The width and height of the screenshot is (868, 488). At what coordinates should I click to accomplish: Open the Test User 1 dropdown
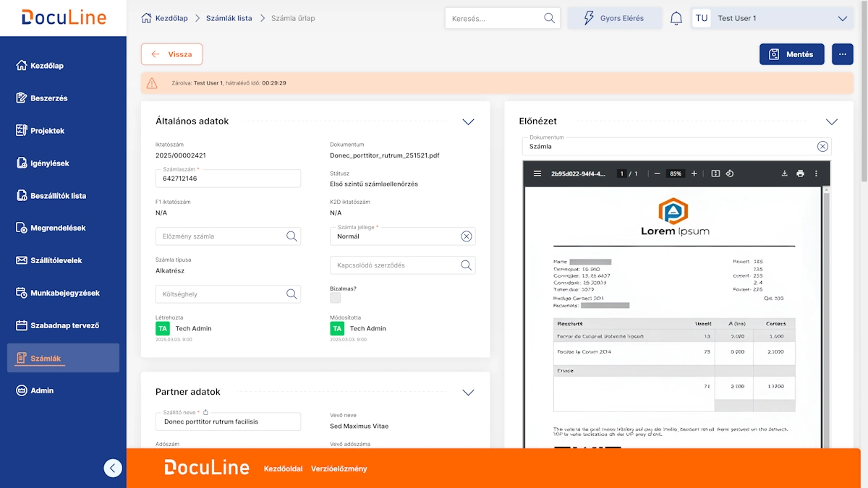point(841,19)
